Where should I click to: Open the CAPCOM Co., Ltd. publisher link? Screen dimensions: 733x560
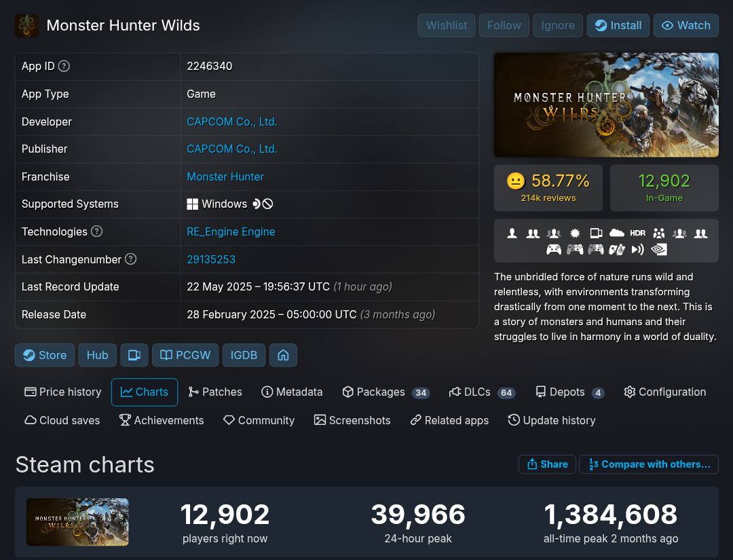click(232, 149)
